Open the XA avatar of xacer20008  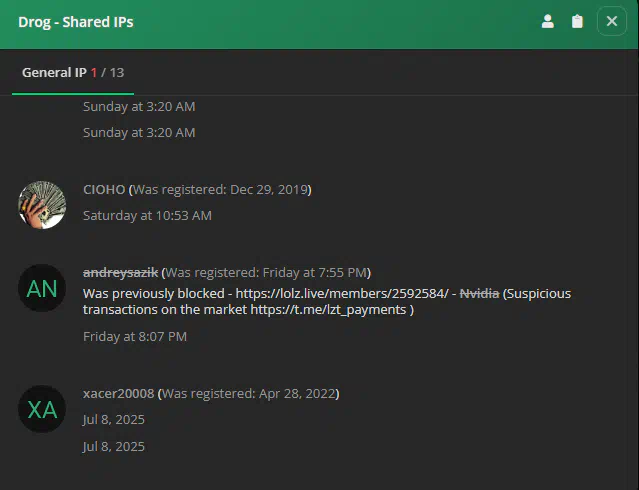click(x=42, y=409)
